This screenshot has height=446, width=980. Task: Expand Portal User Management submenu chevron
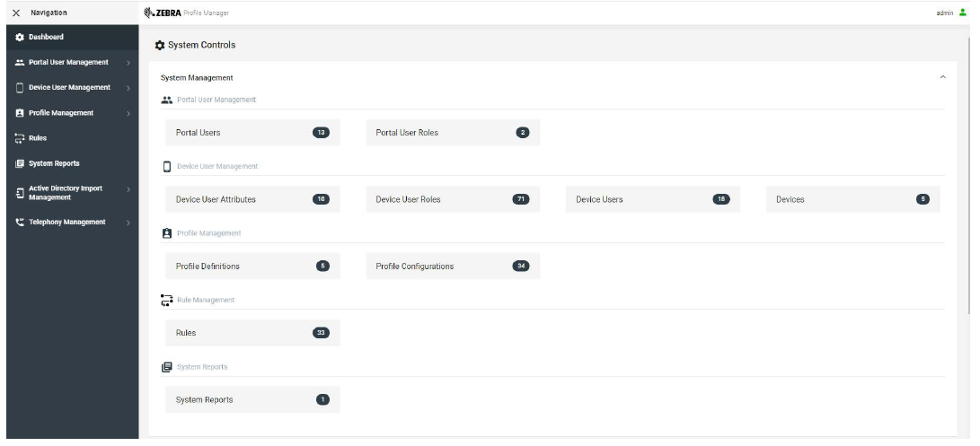(128, 63)
